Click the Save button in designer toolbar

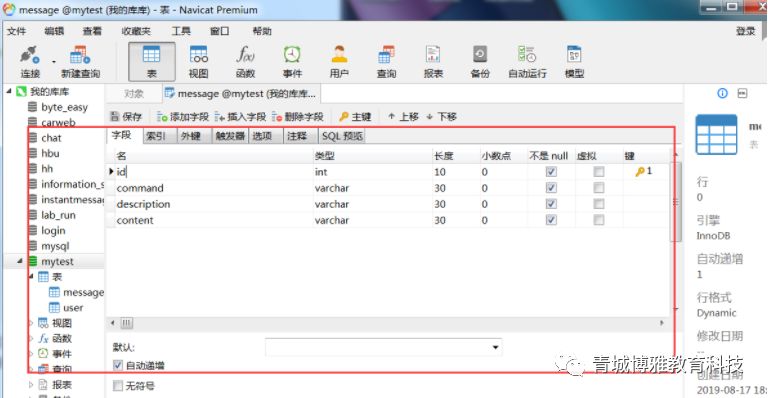point(126,117)
